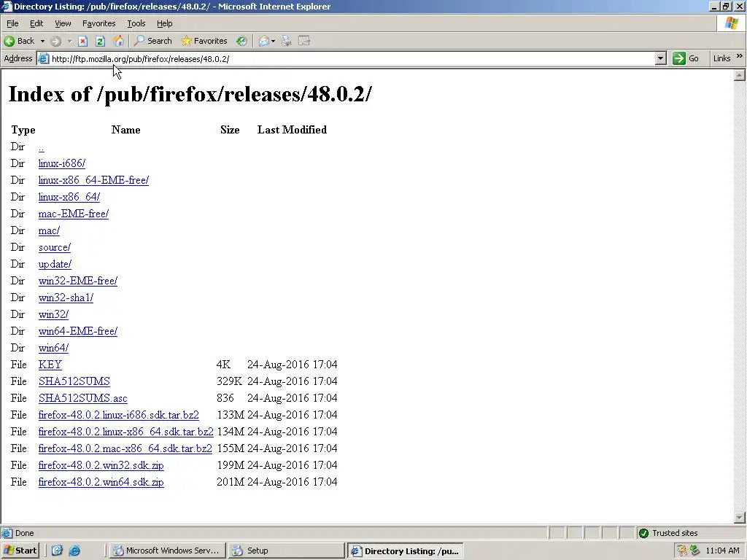Image resolution: width=747 pixels, height=560 pixels.
Task: Open the File menu
Action: coord(12,23)
